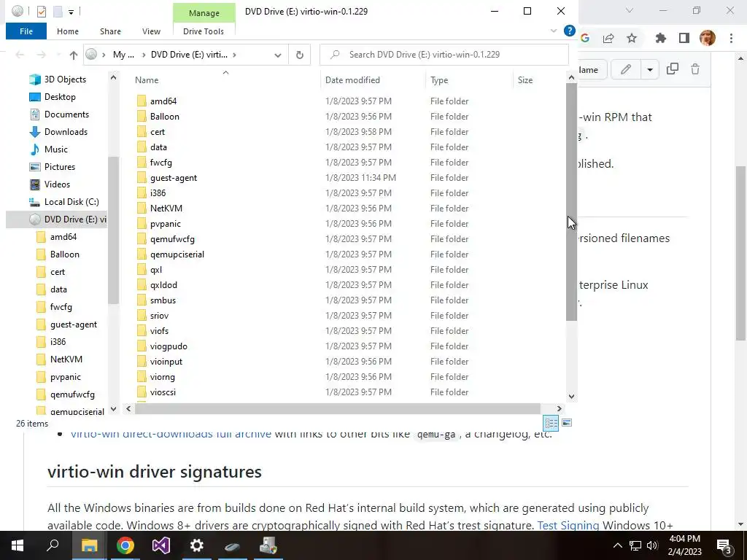Select the viofs folder in file list
This screenshot has width=747, height=560.
pyautogui.click(x=159, y=331)
